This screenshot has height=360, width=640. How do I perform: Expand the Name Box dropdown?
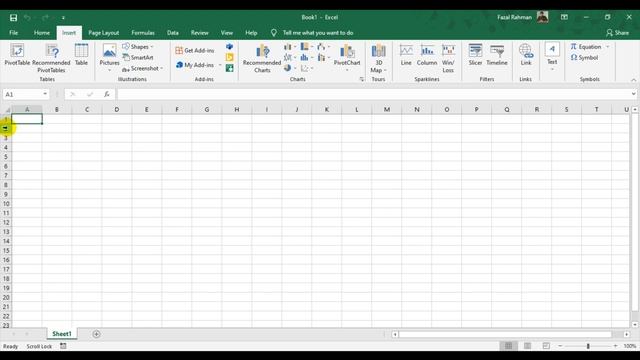click(x=45, y=94)
